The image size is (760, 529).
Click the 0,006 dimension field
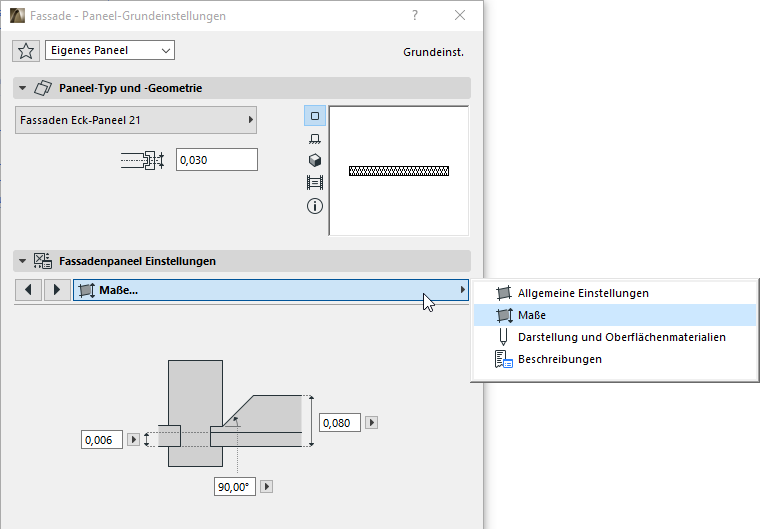tap(102, 440)
